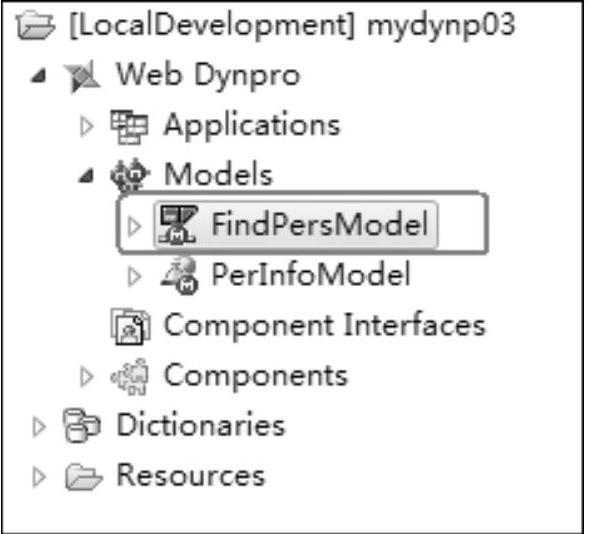This screenshot has width=589, height=534.
Task: Click the FindPersModel model icon
Action: pyautogui.click(x=178, y=225)
